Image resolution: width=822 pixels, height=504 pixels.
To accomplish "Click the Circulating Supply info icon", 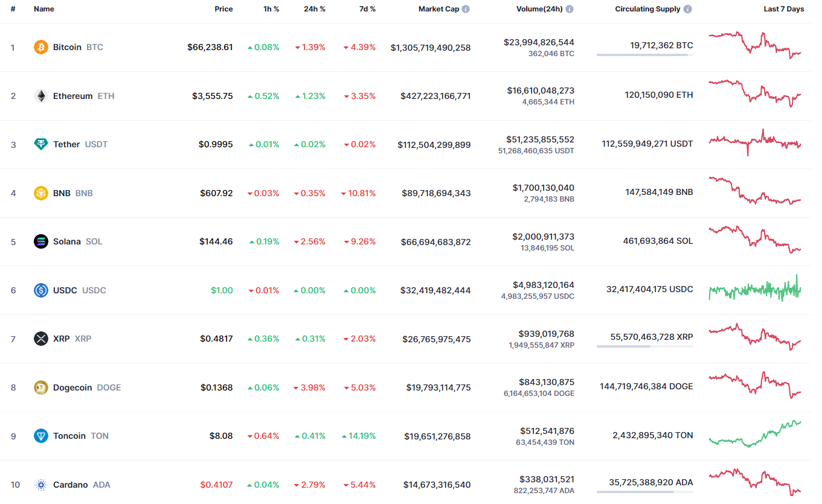I will pyautogui.click(x=688, y=9).
